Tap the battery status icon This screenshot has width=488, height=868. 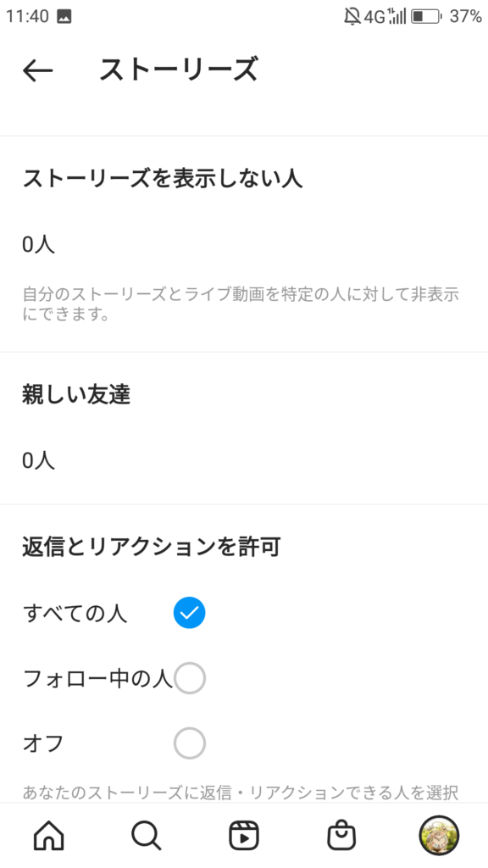426,16
